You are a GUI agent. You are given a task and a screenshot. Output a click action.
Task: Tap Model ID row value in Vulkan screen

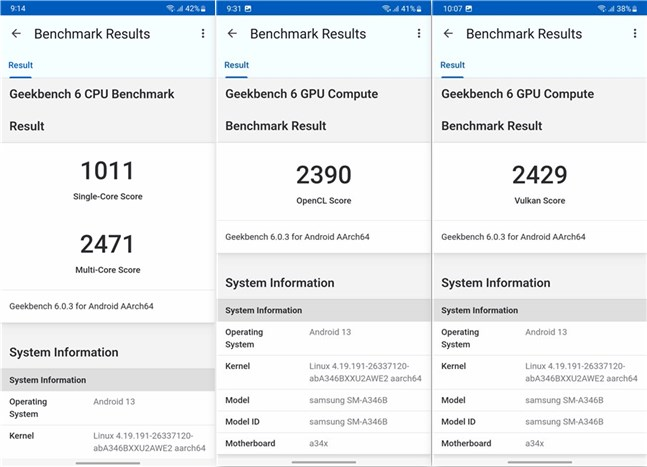pyautogui.click(x=564, y=422)
